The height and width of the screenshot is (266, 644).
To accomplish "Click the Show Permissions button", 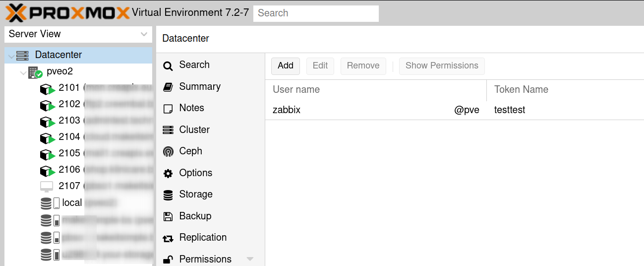I will click(441, 66).
